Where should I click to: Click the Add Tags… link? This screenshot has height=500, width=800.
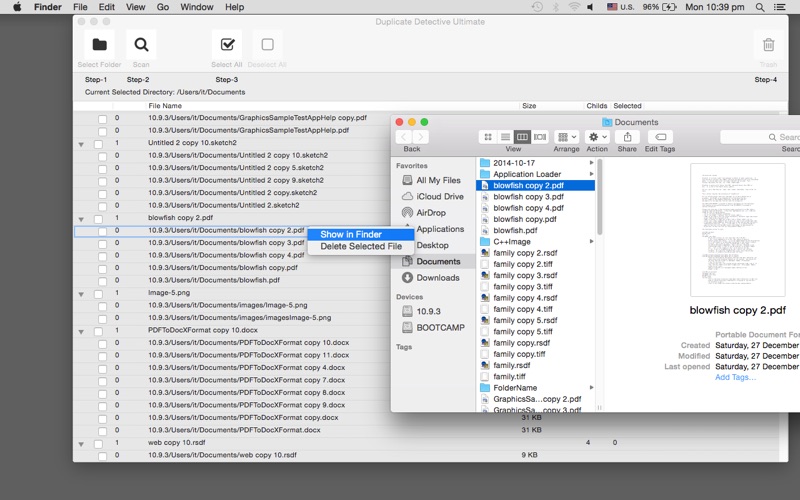click(735, 377)
